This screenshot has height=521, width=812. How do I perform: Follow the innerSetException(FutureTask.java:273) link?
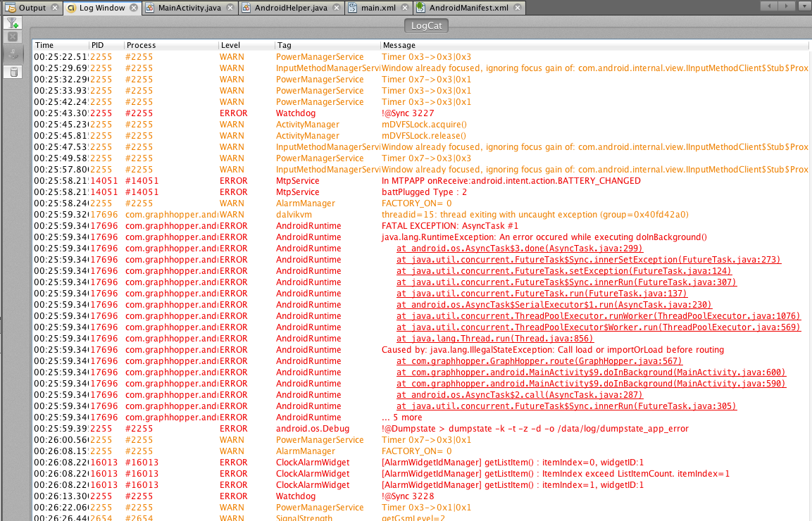[589, 260]
